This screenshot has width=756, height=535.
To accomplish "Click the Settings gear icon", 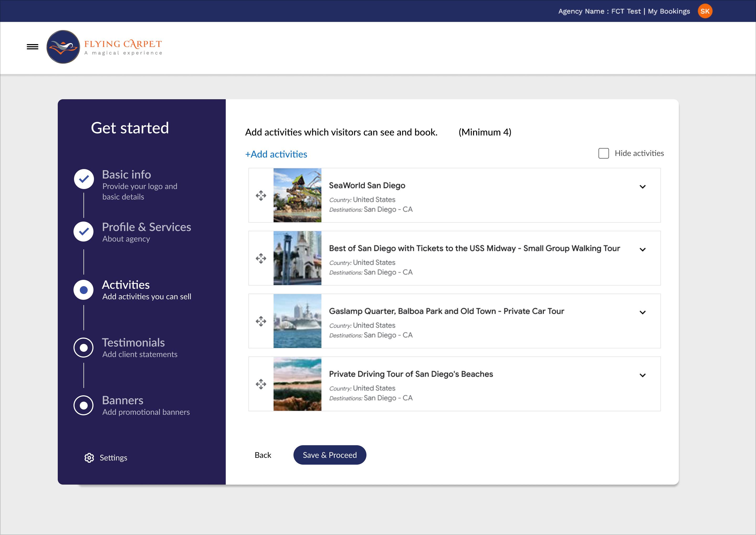I will (x=89, y=458).
